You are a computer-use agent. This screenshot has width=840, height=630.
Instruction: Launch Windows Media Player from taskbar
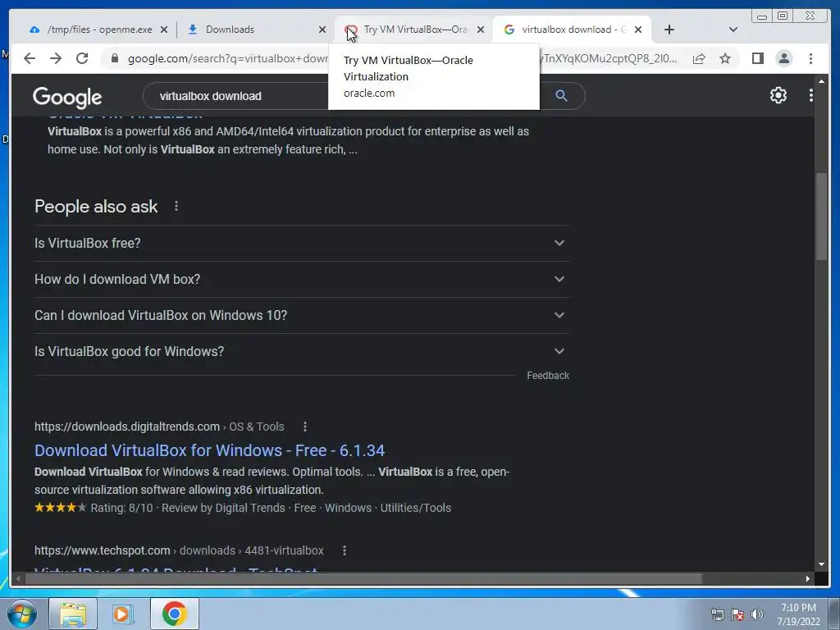click(x=123, y=614)
